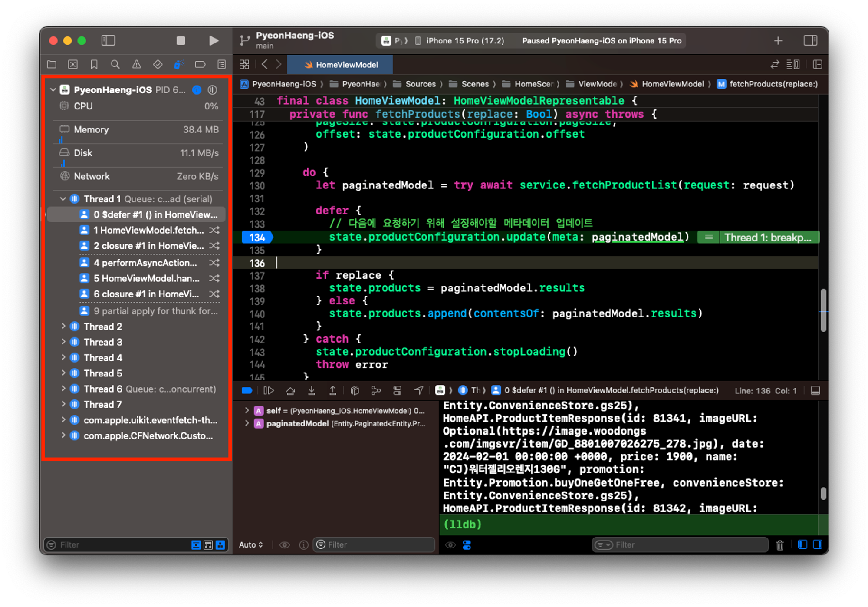The height and width of the screenshot is (607, 868).
Task: Select the HomeViewModel.fetch stack frame 1
Action: pyautogui.click(x=148, y=230)
